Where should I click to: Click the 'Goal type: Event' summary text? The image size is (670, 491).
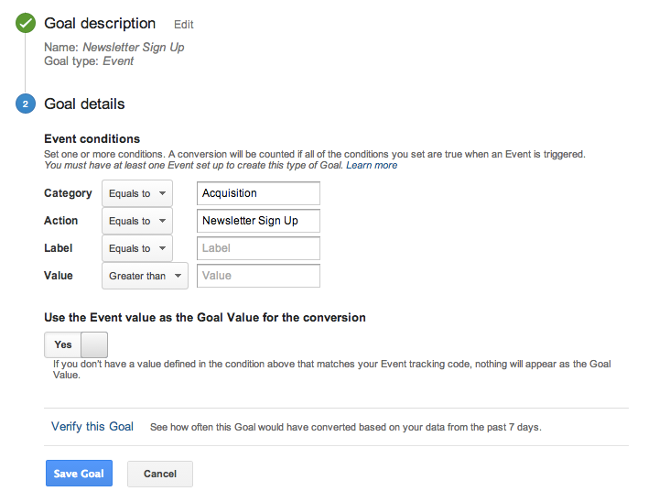tap(89, 61)
